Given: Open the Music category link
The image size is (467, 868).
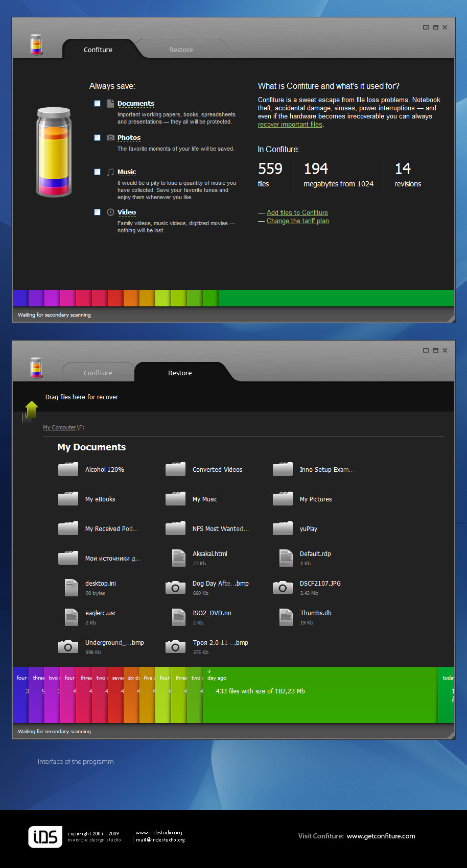Looking at the screenshot, I should tap(127, 172).
